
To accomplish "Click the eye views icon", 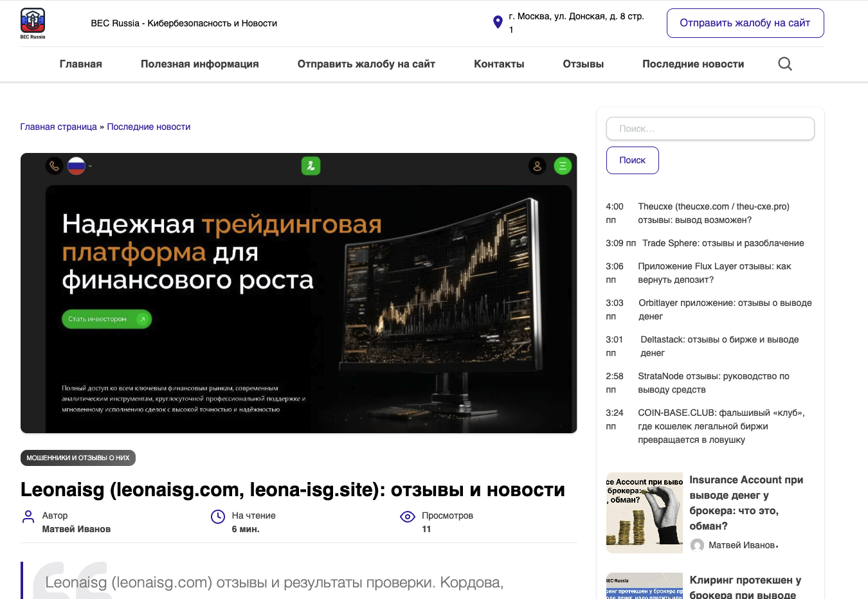I will [x=408, y=517].
